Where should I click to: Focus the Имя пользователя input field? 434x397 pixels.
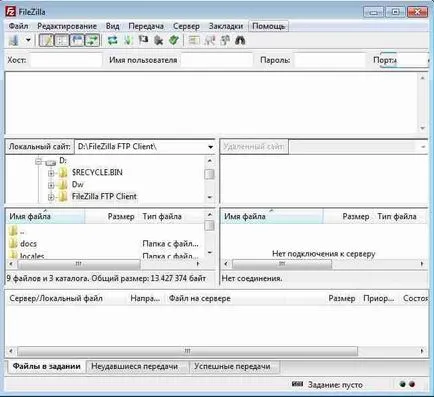pyautogui.click(x=216, y=60)
